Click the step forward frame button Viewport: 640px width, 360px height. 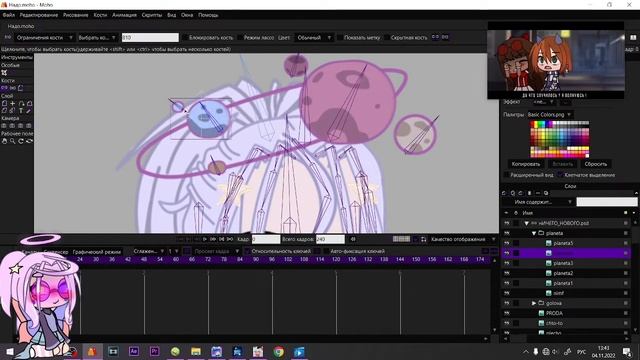[x=213, y=239]
